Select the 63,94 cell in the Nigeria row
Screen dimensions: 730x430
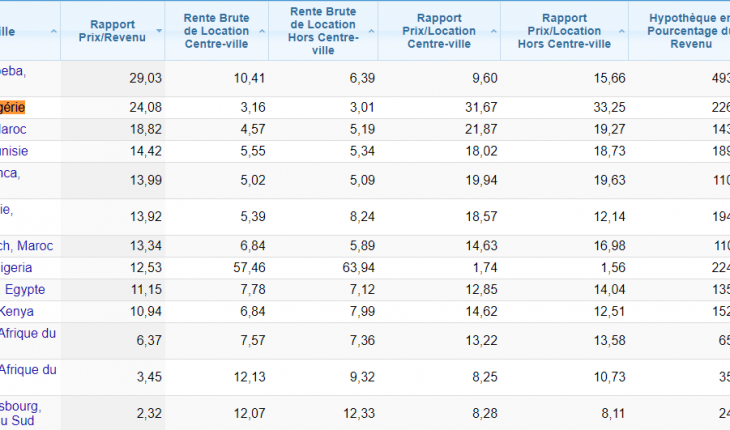pos(358,268)
